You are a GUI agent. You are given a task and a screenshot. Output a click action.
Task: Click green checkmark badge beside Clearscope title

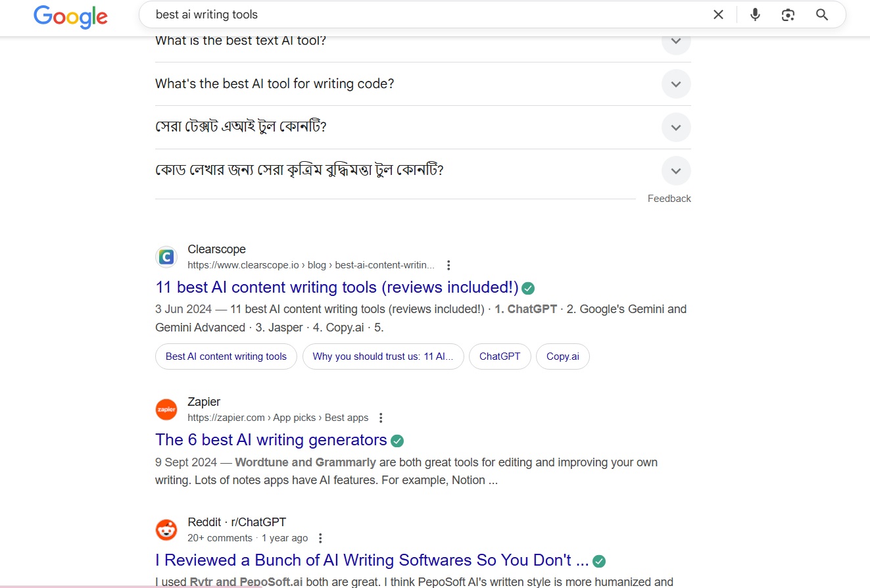pyautogui.click(x=528, y=288)
